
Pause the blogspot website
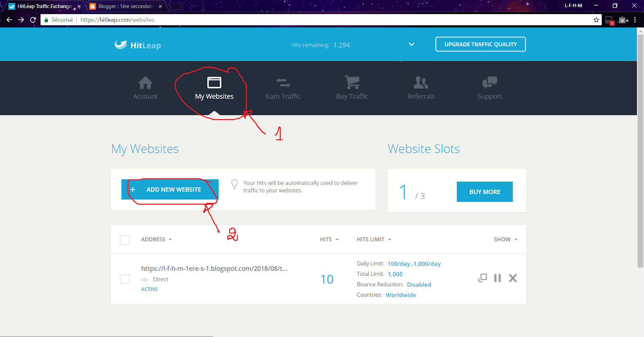(x=497, y=278)
